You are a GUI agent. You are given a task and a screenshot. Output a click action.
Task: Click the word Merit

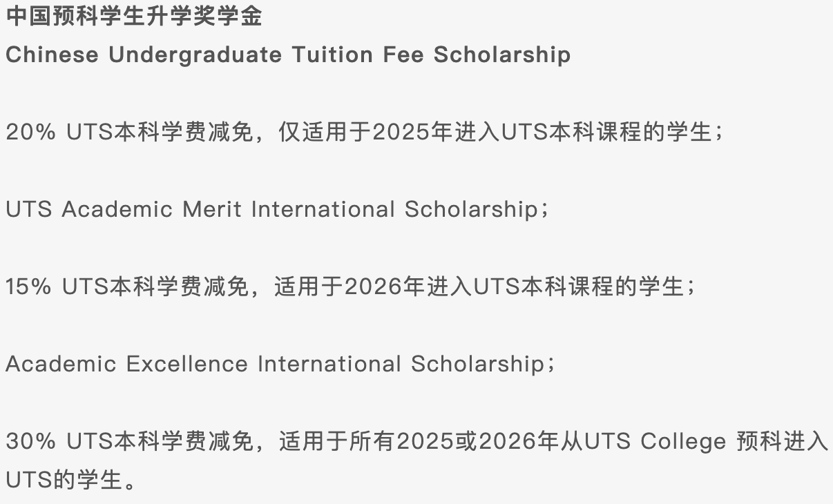(x=212, y=209)
